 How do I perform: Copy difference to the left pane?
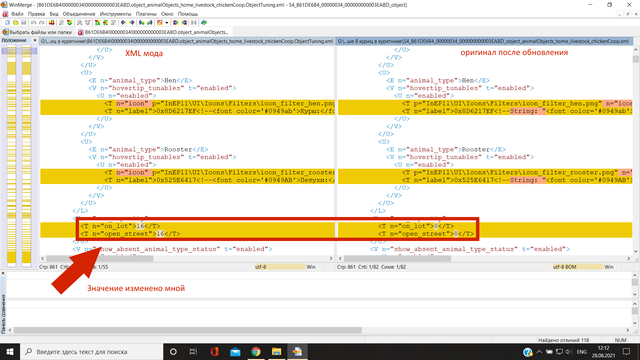132,22
